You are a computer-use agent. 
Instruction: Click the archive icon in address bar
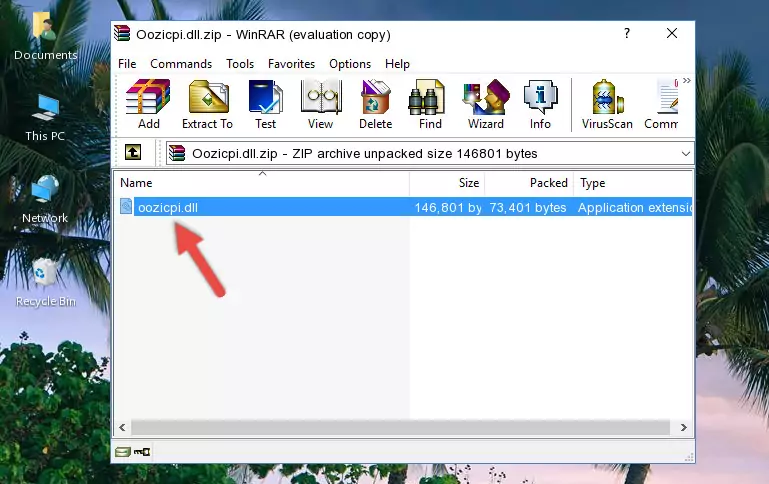(x=177, y=153)
